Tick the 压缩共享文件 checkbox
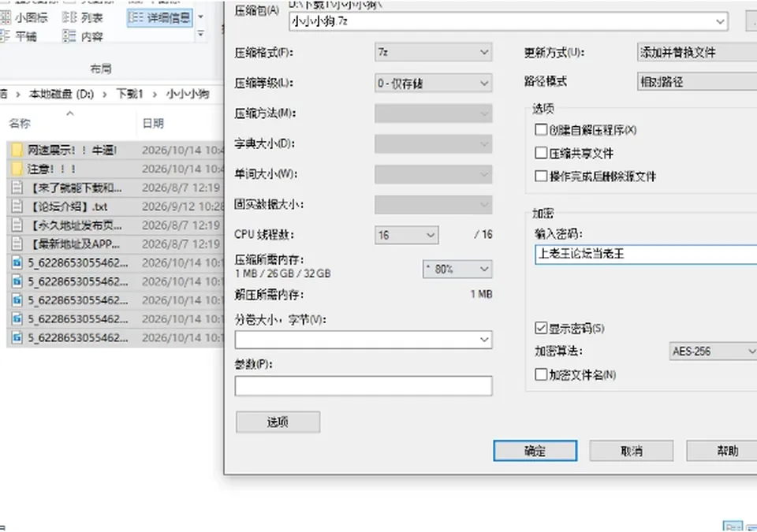Screen dimensions: 757x532 coord(541,153)
